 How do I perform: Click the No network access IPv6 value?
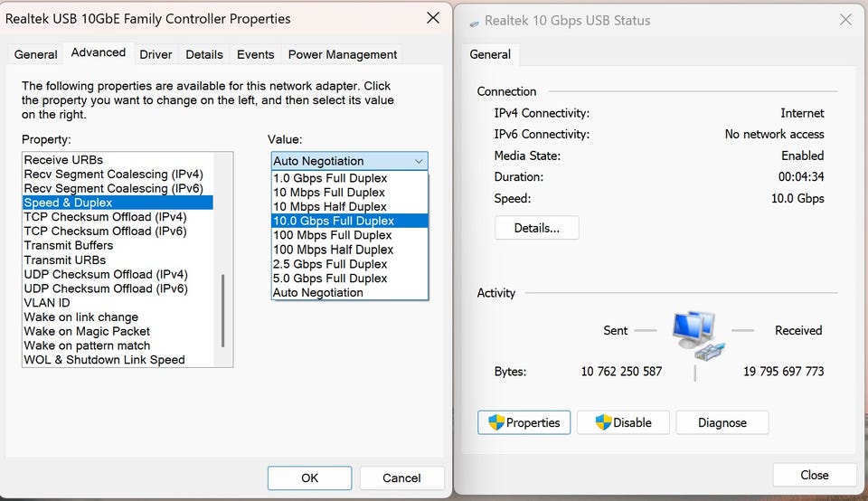coord(775,135)
